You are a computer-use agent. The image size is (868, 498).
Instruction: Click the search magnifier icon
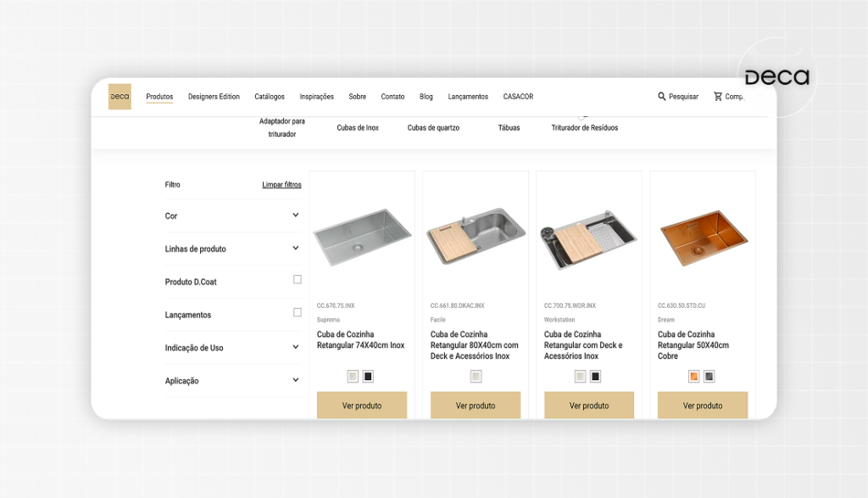661,97
